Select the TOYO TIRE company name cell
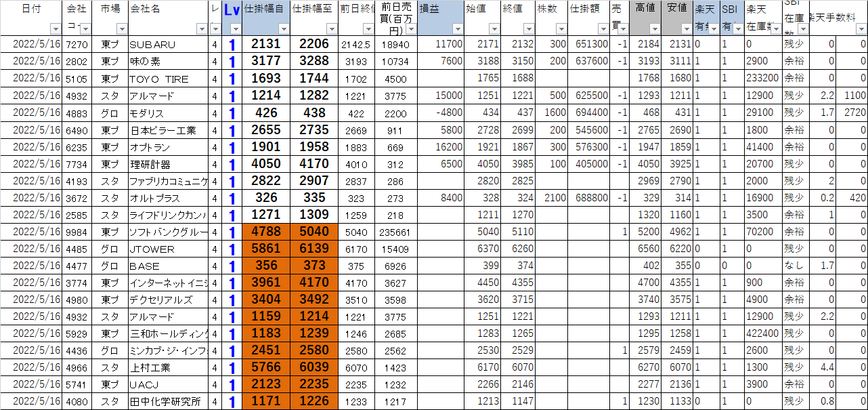The width and height of the screenshot is (868, 410). [169, 79]
